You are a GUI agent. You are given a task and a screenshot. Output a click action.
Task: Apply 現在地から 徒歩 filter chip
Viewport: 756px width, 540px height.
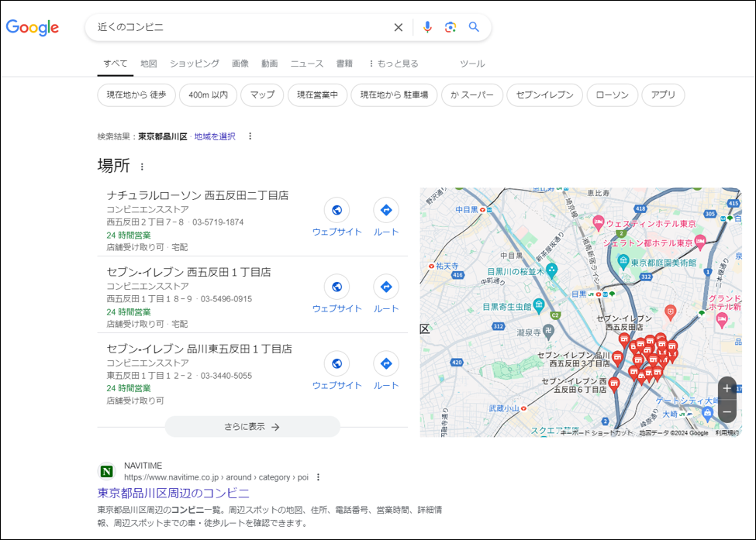coord(136,95)
